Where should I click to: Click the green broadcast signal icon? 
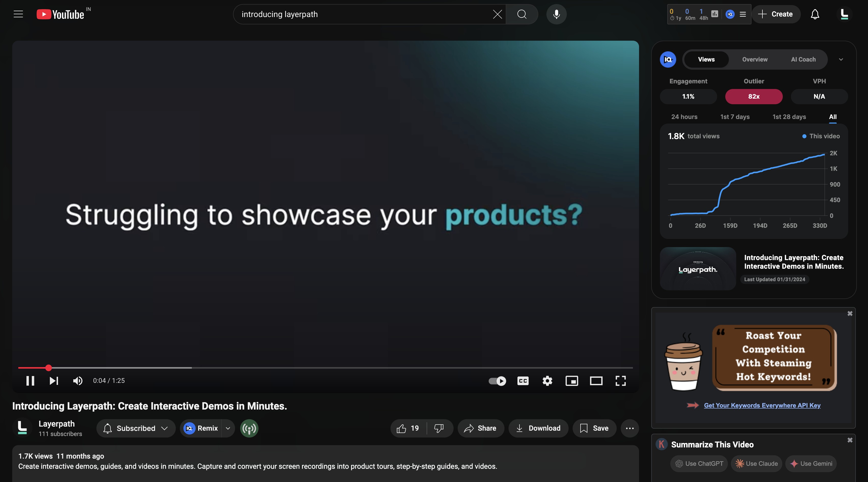pyautogui.click(x=249, y=428)
